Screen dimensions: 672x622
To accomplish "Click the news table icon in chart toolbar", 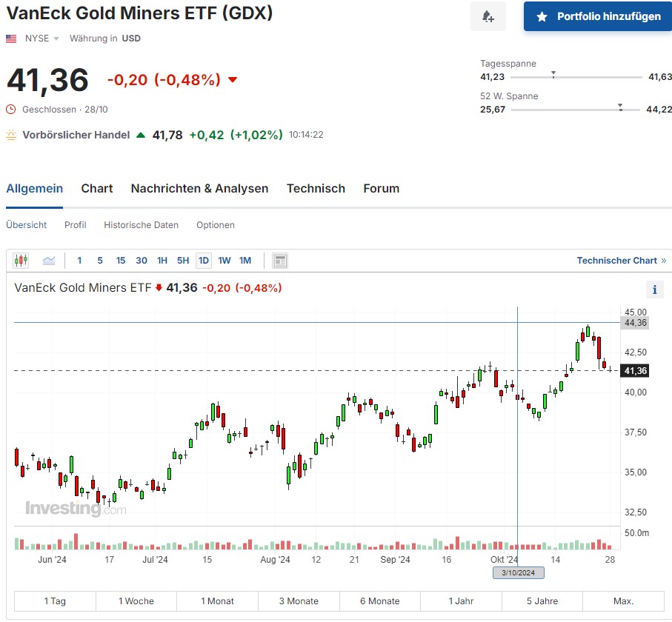I will point(280,261).
